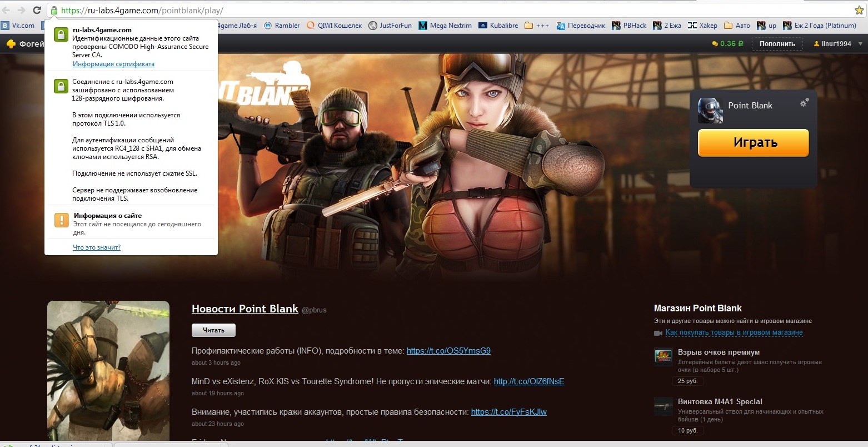Click the green padlock in address bar
This screenshot has width=868, height=447.
coord(54,11)
